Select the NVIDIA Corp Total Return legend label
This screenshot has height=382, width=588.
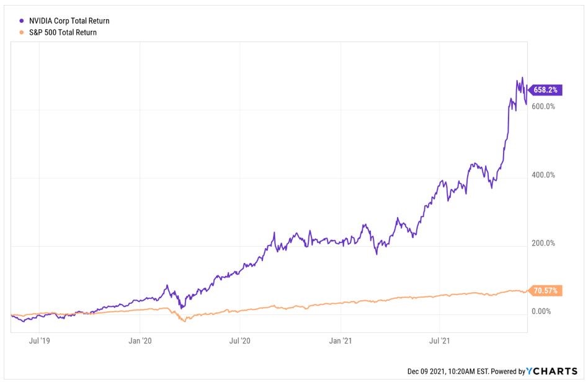pos(69,21)
